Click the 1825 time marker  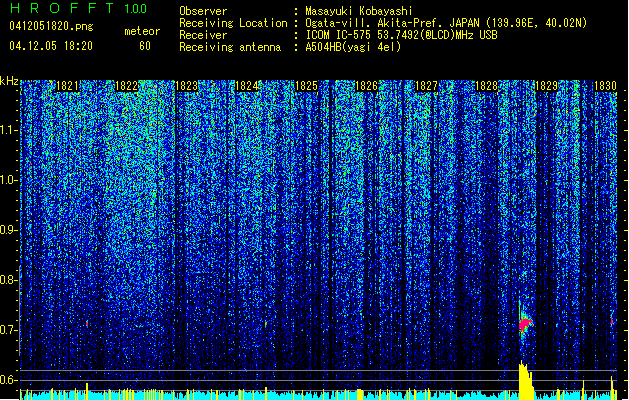[306, 86]
